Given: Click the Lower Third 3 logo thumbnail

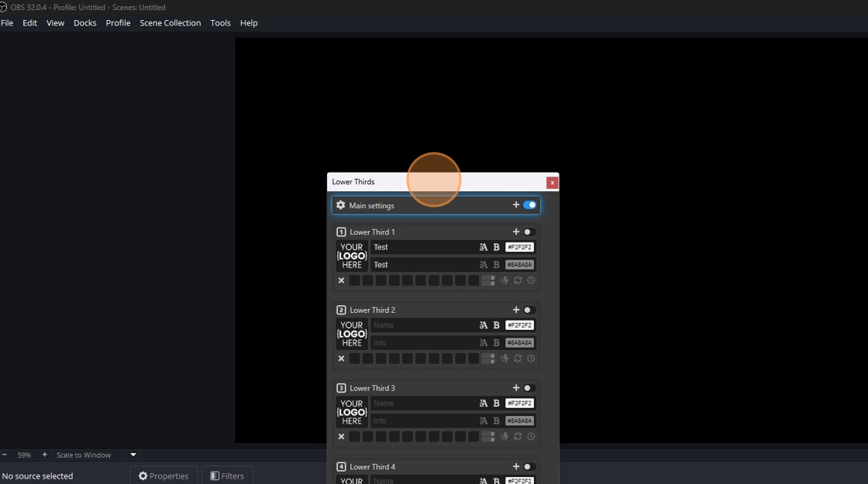Looking at the screenshot, I should (x=352, y=412).
